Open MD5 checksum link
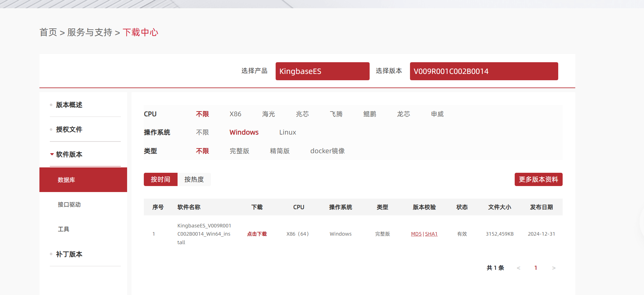644x295 pixels. [x=416, y=234]
